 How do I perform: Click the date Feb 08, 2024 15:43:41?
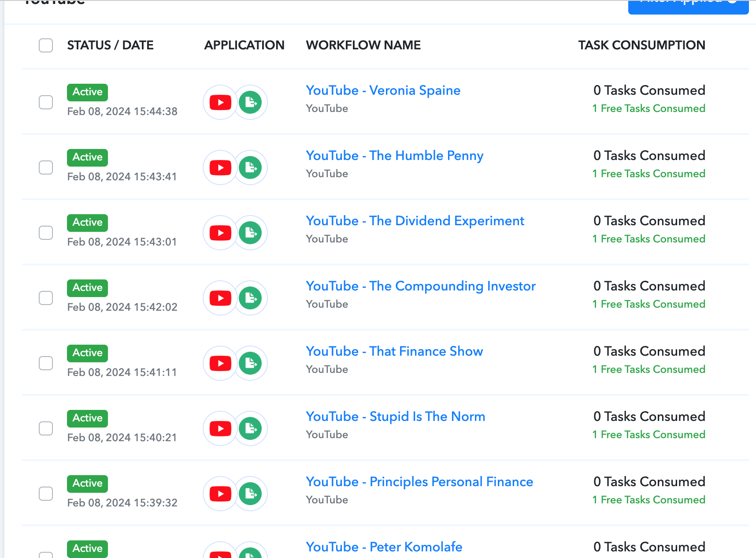(122, 177)
